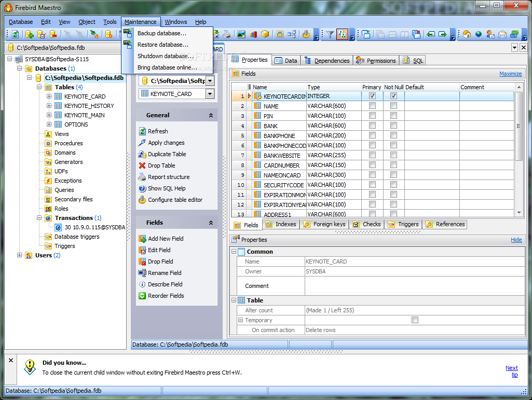Check Not Null for PIN row
532x400 pixels.
pyautogui.click(x=393, y=116)
